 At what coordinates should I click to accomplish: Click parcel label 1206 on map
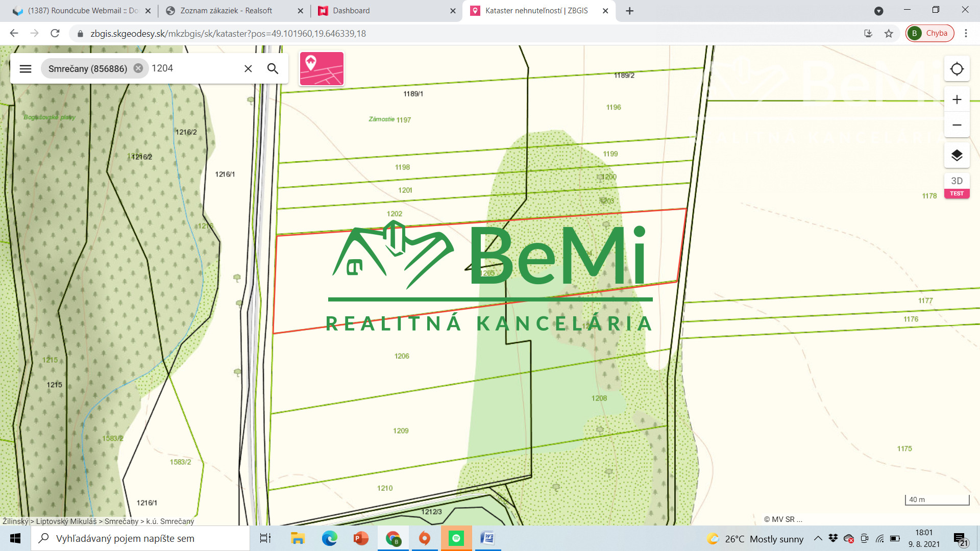[x=402, y=356]
